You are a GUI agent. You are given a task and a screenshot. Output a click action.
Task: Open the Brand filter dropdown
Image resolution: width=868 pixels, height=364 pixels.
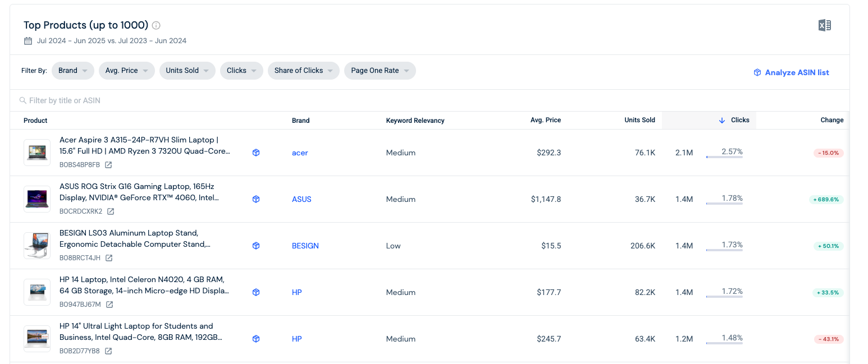73,71
